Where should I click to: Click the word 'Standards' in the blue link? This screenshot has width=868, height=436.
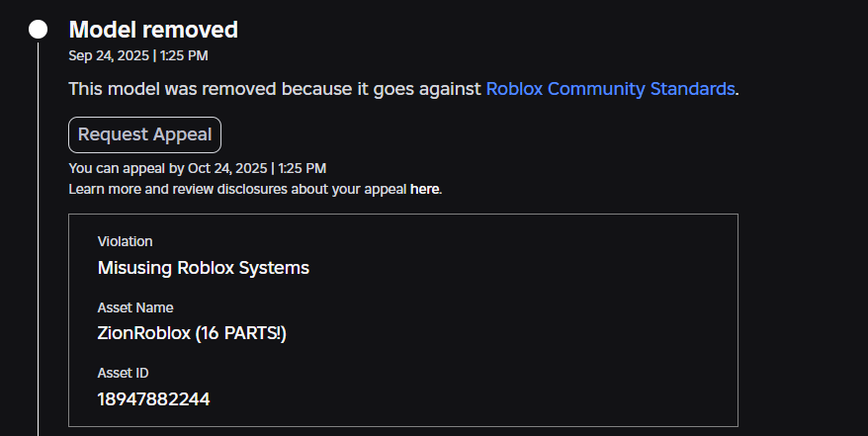tap(692, 89)
